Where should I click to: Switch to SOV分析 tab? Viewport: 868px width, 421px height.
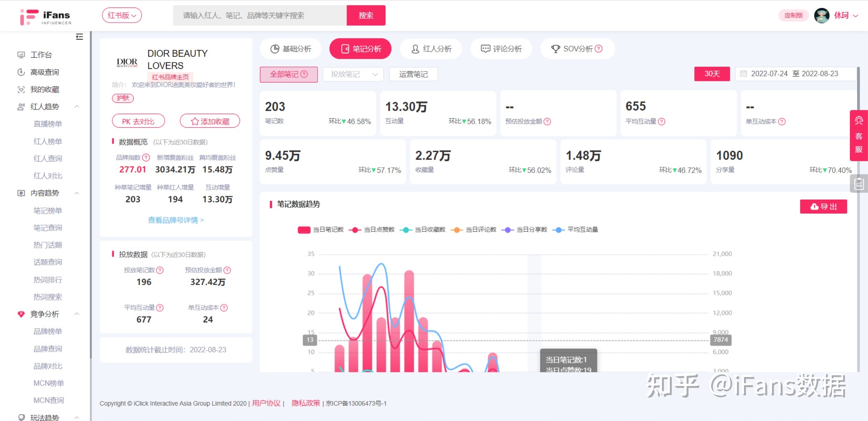[x=578, y=49]
